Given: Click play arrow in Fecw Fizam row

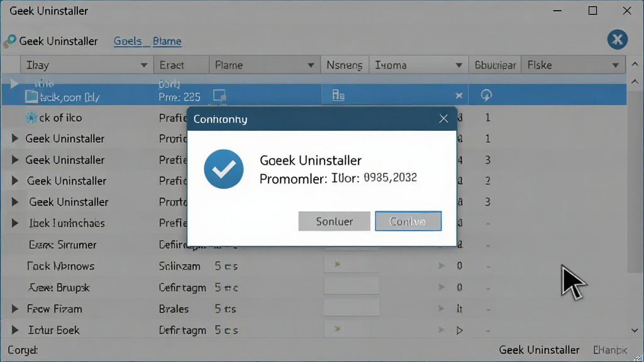Looking at the screenshot, I should click(441, 308).
